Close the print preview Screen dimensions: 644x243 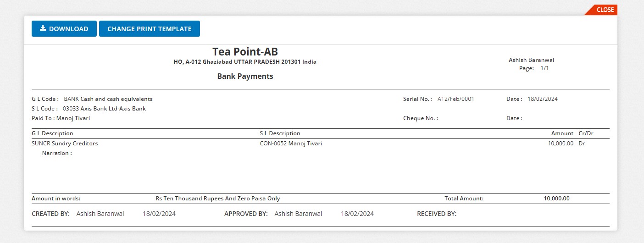[605, 10]
